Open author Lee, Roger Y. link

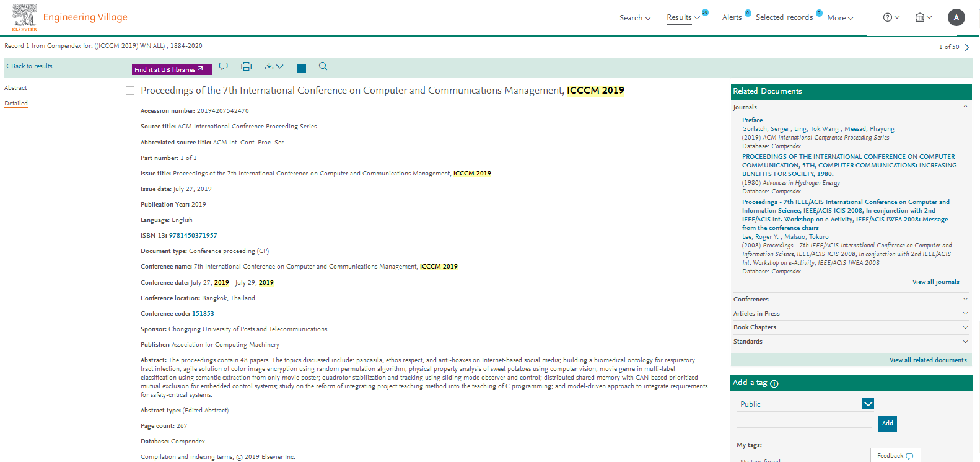click(x=760, y=237)
